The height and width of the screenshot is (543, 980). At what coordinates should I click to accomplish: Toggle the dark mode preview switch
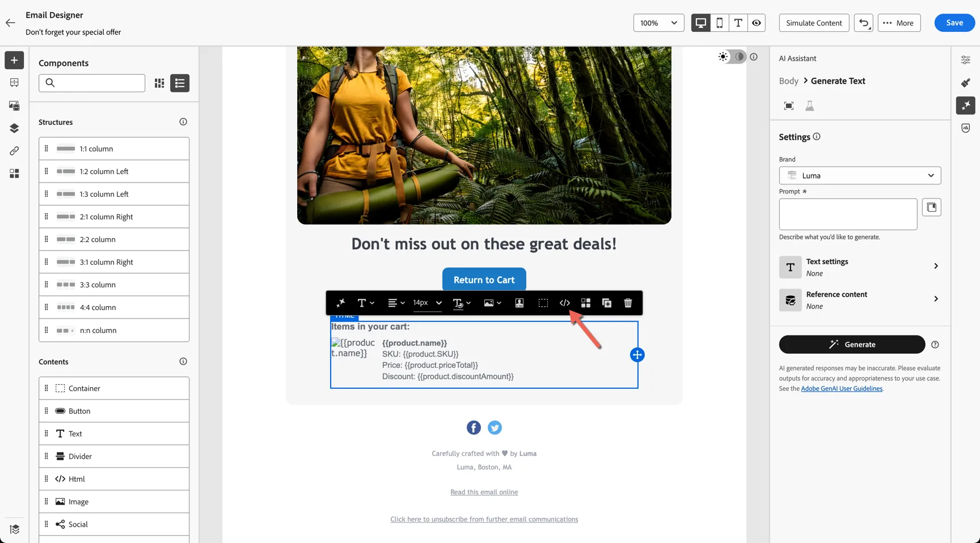(x=738, y=57)
